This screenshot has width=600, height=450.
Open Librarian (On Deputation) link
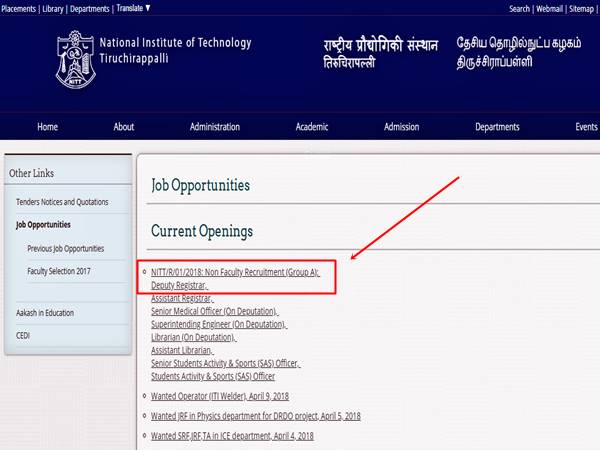pyautogui.click(x=193, y=337)
